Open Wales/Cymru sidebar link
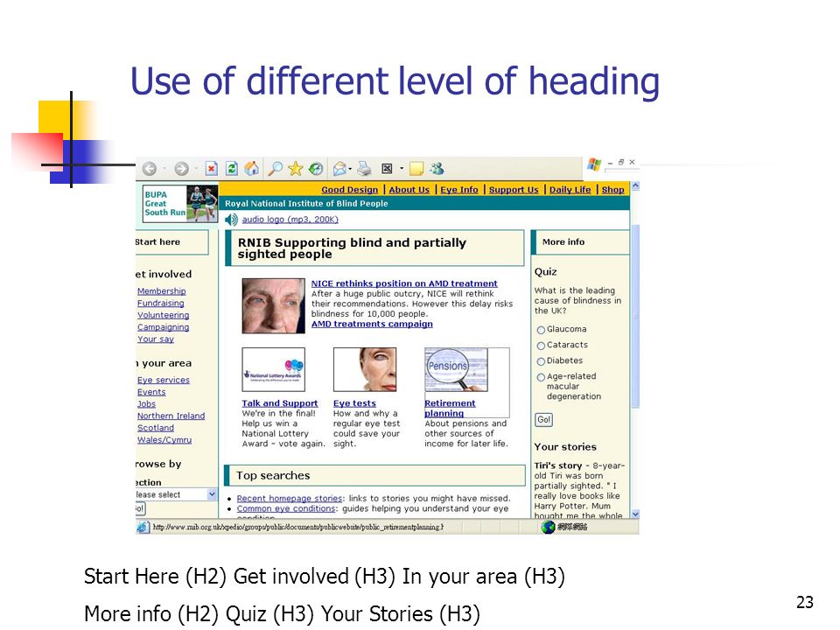The width and height of the screenshot is (840, 630). tap(164, 440)
